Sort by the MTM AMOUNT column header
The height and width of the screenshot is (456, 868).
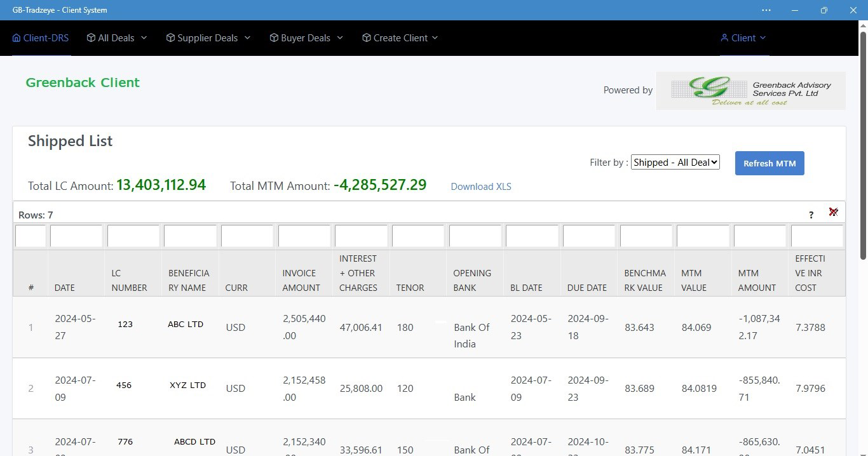click(x=757, y=280)
